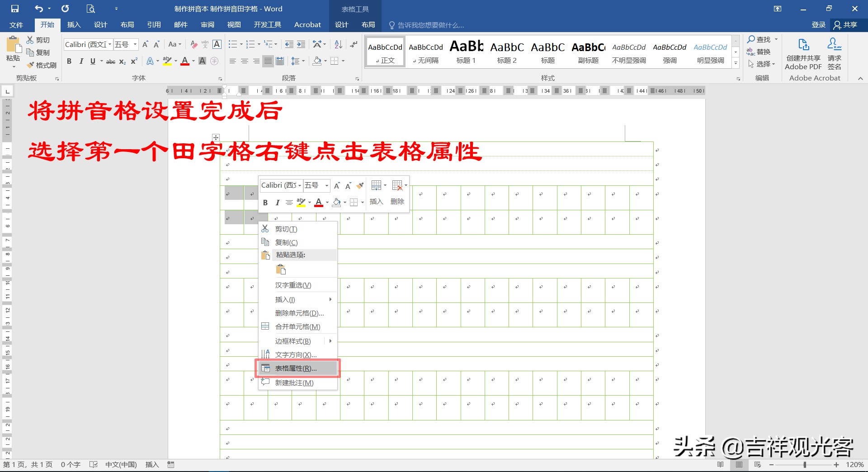Click the insert table icon in mini toolbar
This screenshot has height=472, width=868.
pos(376,185)
